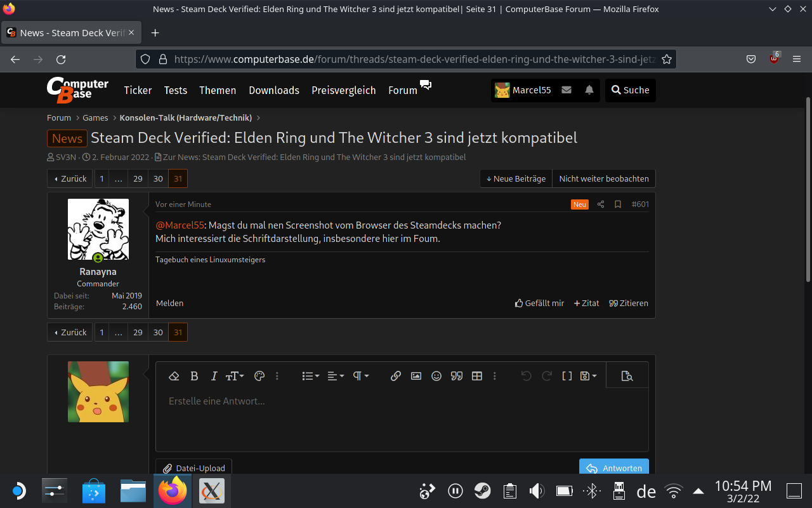Open the save draft dropdown
This screenshot has height=508, width=812.
[x=589, y=376]
